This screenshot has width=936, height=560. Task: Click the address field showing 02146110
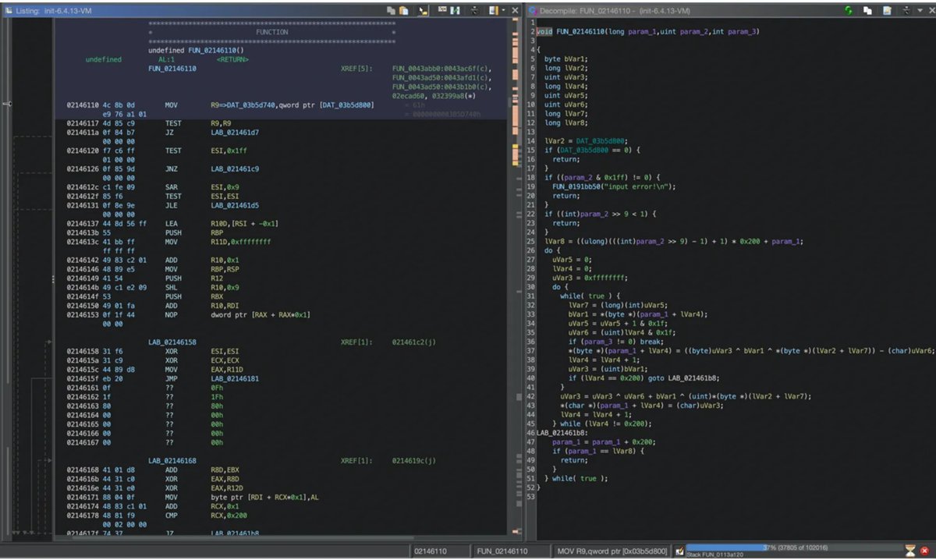433,551
